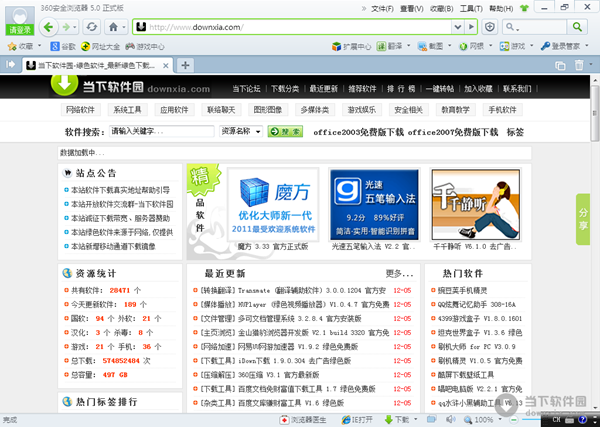This screenshot has height=427, width=600.
Task: Click the green search magnifier button
Action: coord(577,27)
